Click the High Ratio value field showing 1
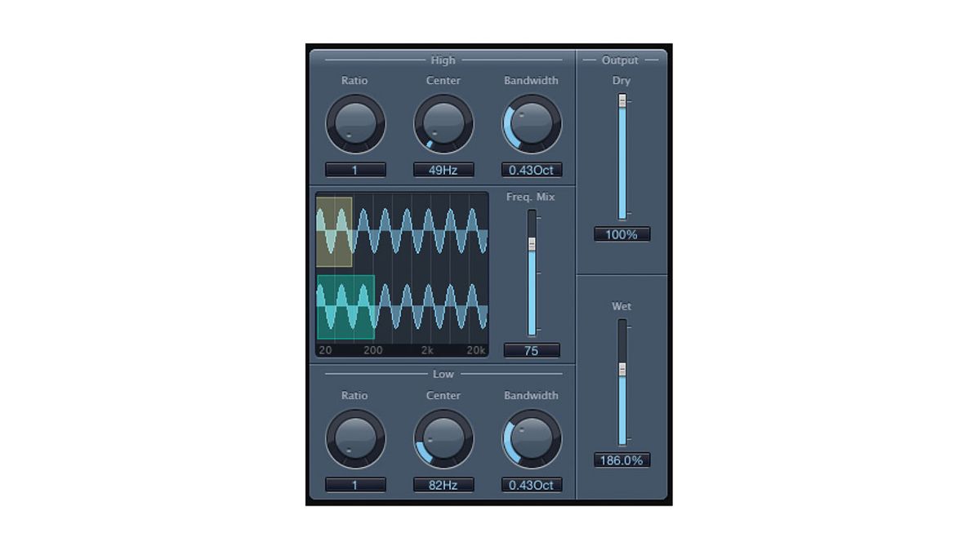This screenshot has width=980, height=551. pos(355,170)
